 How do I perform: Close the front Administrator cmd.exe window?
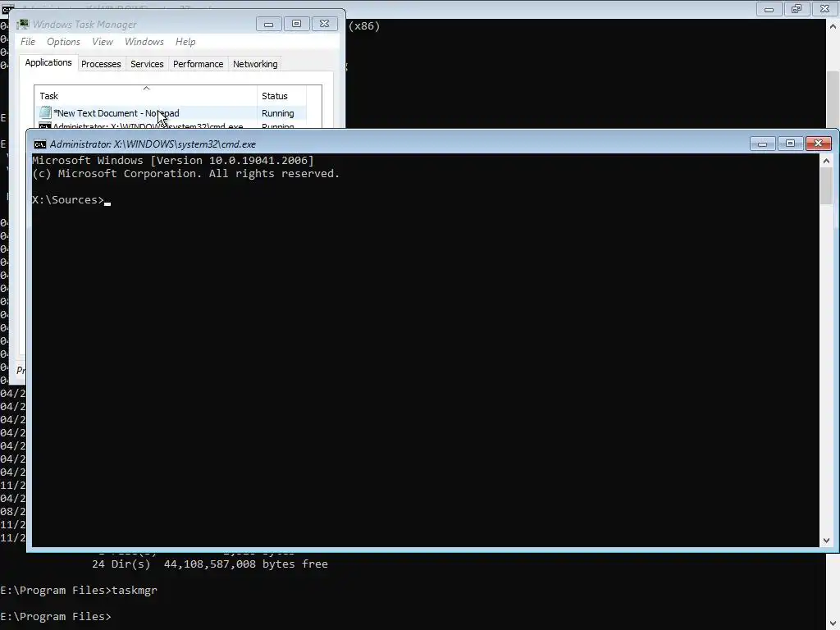(x=818, y=144)
